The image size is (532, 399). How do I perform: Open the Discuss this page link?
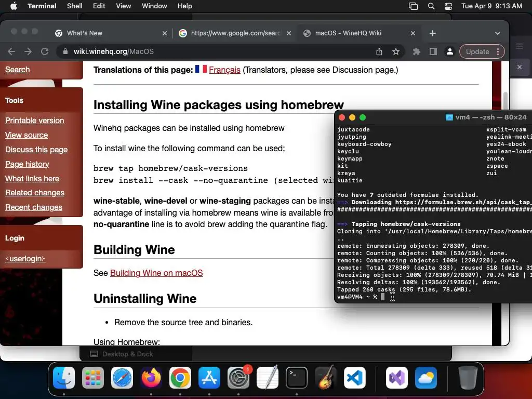[36, 150]
